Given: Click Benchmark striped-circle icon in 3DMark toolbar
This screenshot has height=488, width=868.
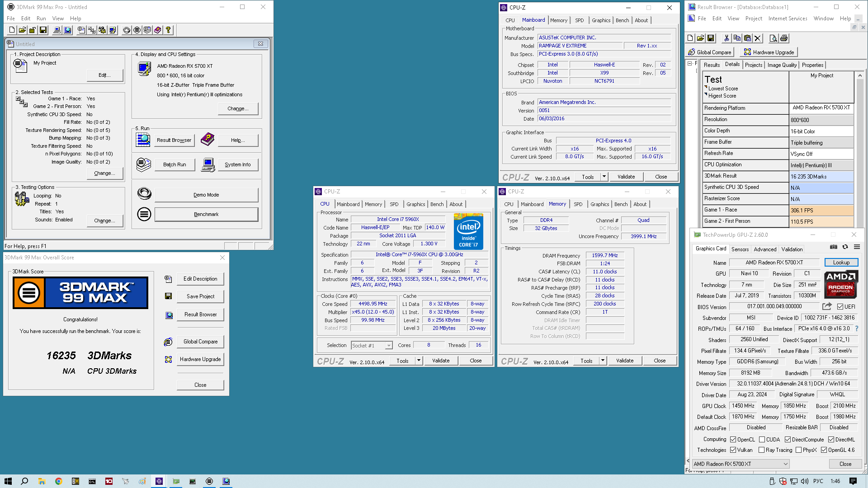Looking at the screenshot, I should point(137,30).
